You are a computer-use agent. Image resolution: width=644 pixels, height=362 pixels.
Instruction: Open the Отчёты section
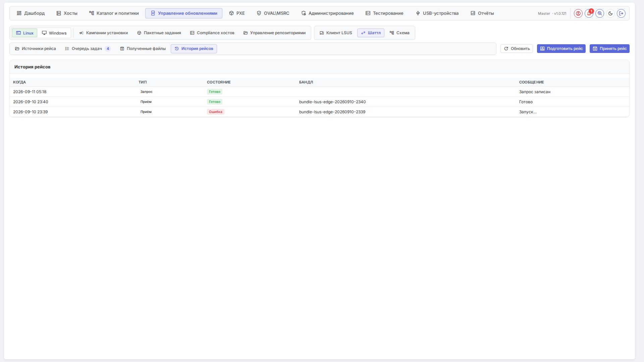point(482,13)
